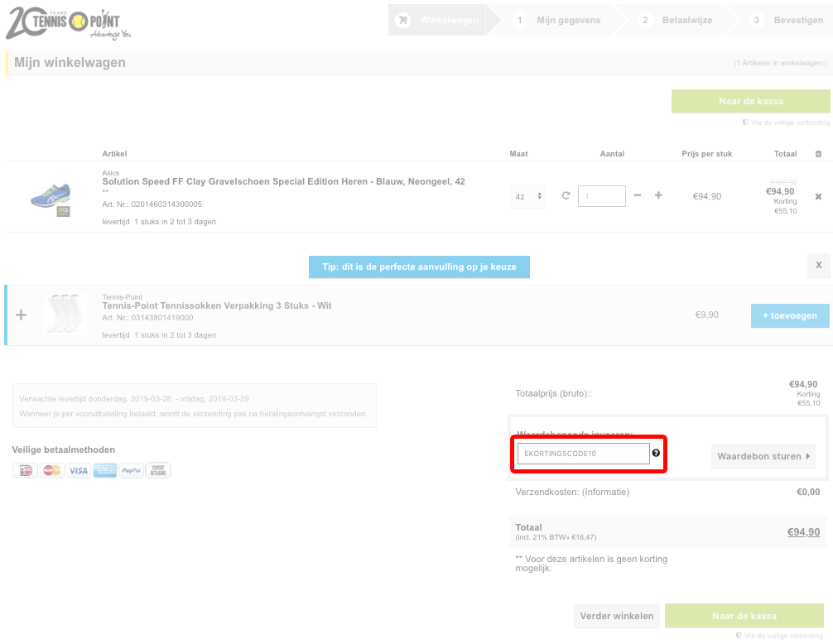Click the Vooruitbetaling payment icon
The width and height of the screenshot is (833, 644).
pos(158,470)
